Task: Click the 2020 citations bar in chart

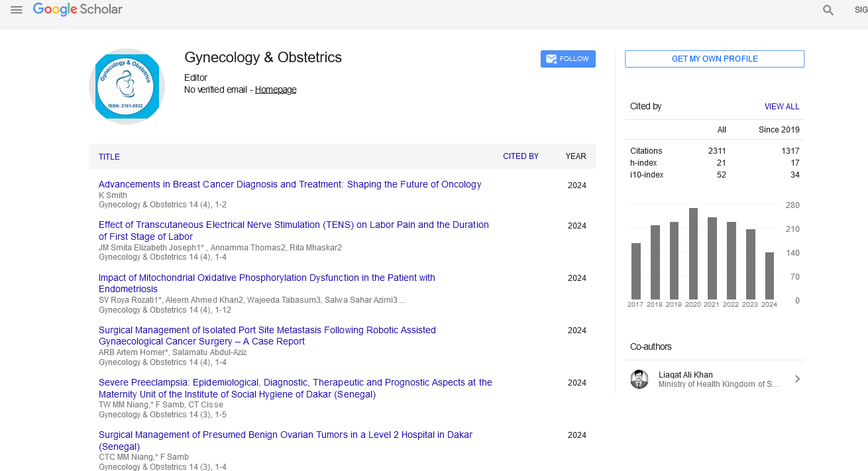Action: [x=693, y=254]
